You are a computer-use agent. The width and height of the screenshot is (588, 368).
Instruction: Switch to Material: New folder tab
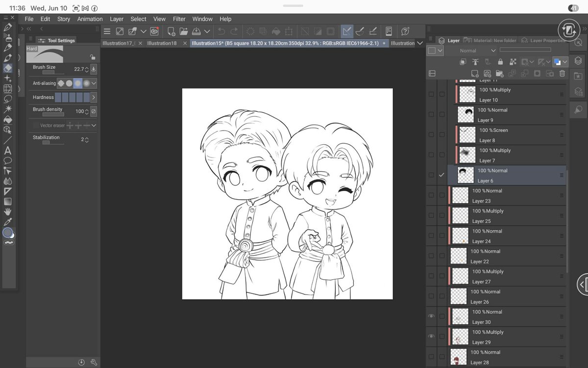(490, 40)
